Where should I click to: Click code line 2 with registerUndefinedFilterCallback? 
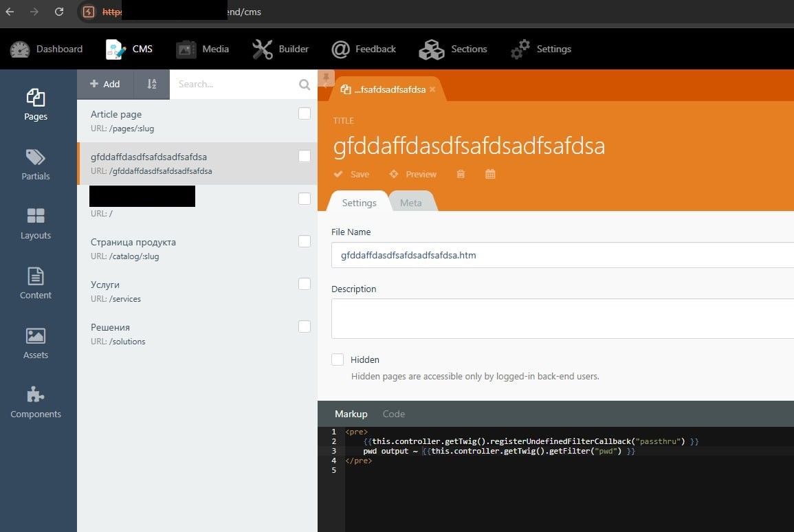(531, 441)
